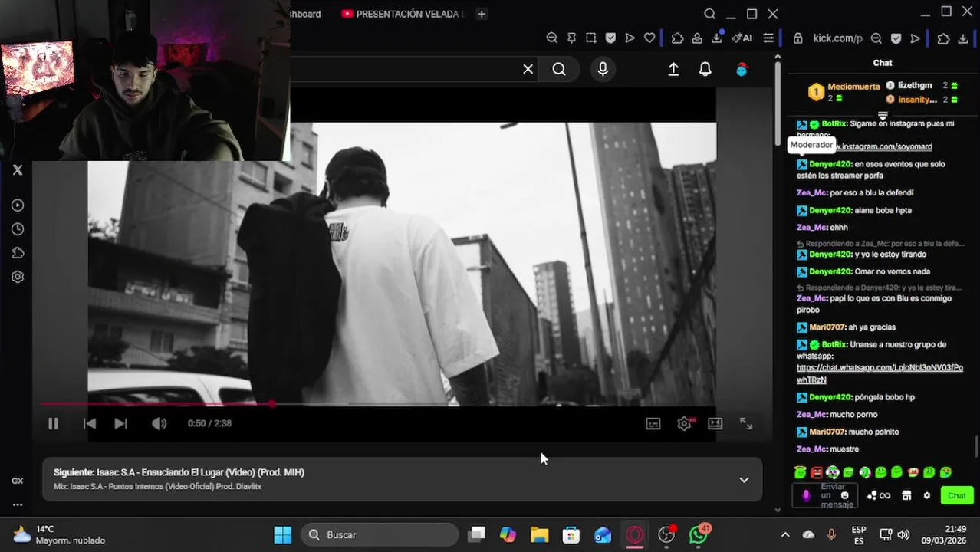Open YouTube upload/create button
Viewport: 980px width, 552px height.
(x=673, y=70)
